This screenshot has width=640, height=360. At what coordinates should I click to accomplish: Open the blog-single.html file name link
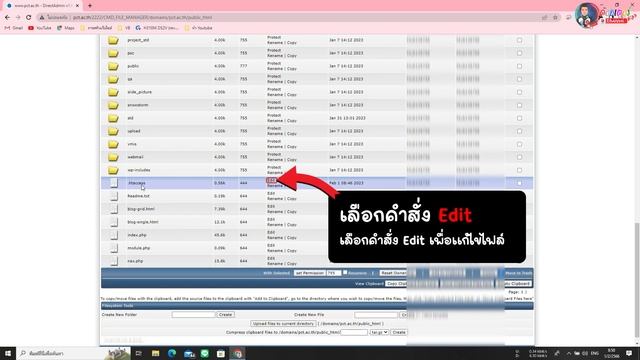(x=143, y=222)
